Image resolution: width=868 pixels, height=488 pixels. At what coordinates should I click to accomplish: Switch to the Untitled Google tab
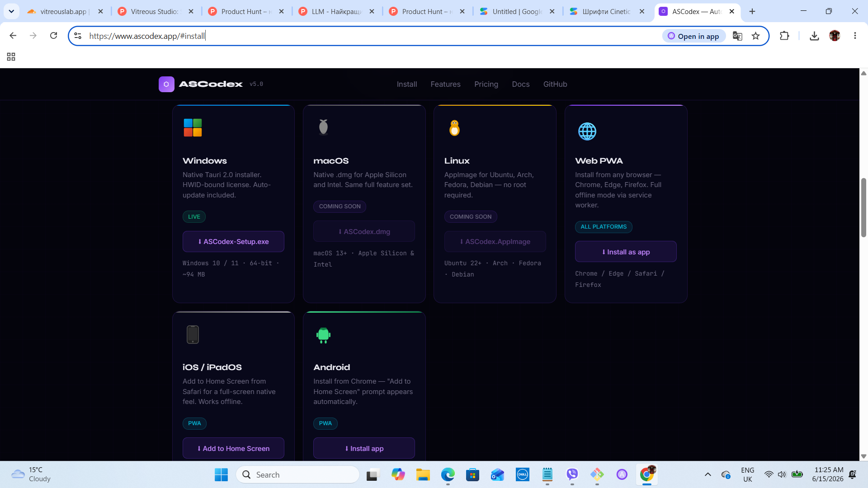pos(517,11)
